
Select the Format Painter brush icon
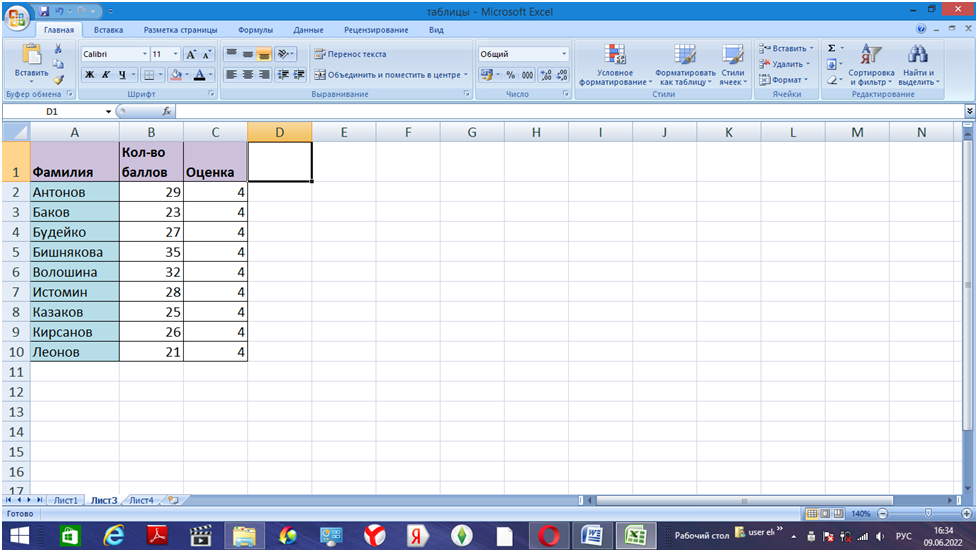pos(58,79)
